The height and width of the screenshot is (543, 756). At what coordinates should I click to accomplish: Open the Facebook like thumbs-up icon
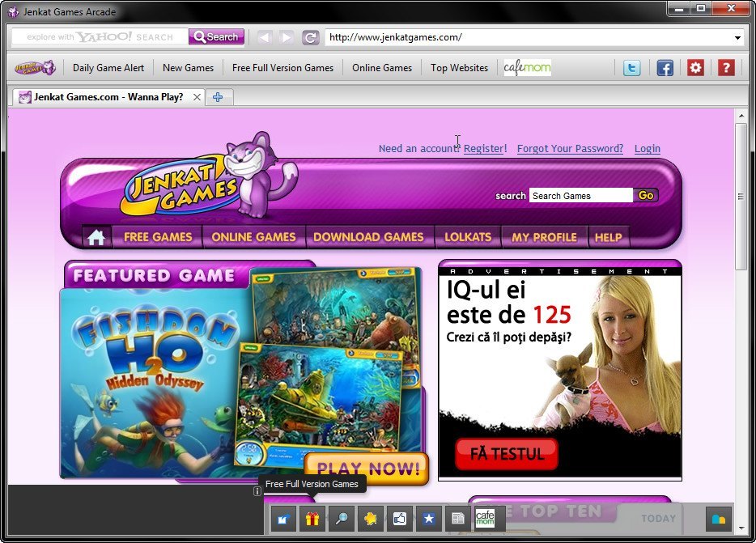click(399, 519)
